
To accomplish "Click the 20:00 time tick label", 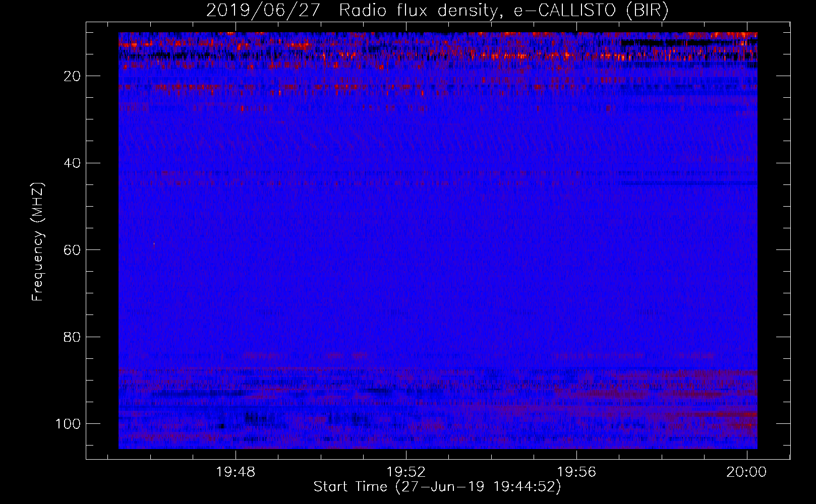I will pos(746,472).
